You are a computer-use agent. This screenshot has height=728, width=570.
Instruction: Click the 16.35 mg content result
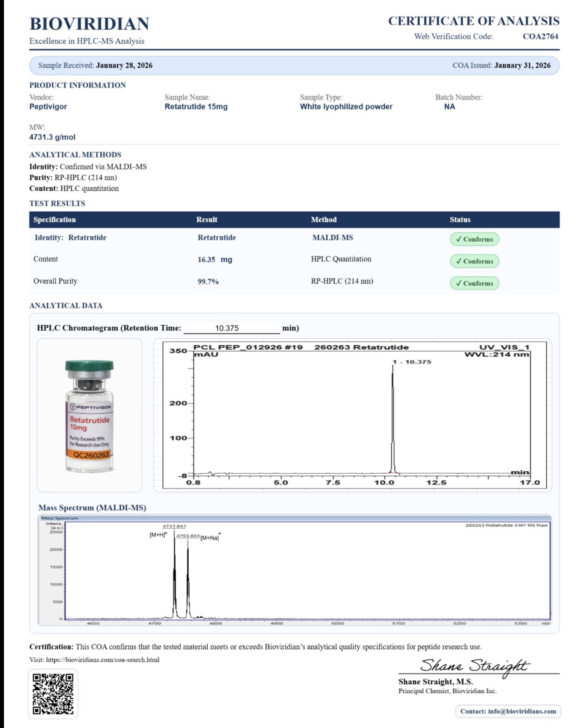click(x=215, y=260)
